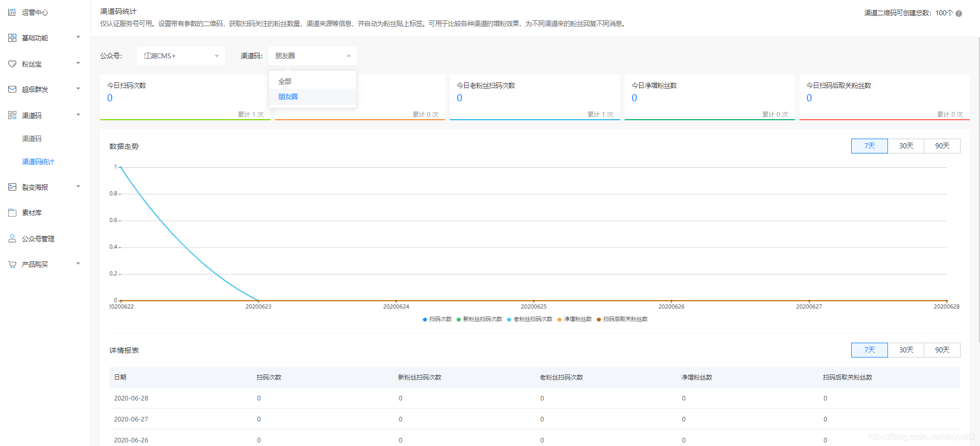The width and height of the screenshot is (980, 446).
Task: Open the 公众号 dropdown 江湖CMS+
Action: (x=181, y=56)
